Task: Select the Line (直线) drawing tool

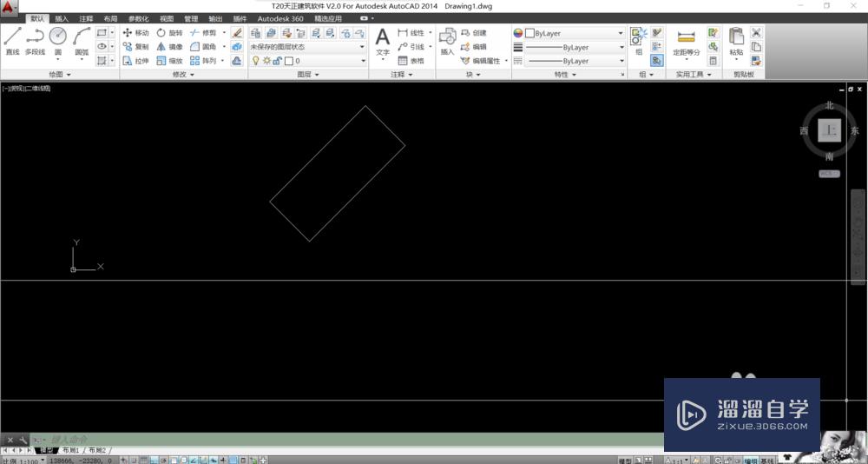Action: coord(12,41)
